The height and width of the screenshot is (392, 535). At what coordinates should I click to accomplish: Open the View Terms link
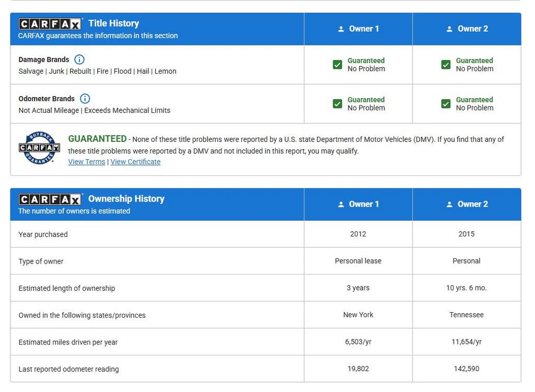pyautogui.click(x=87, y=162)
